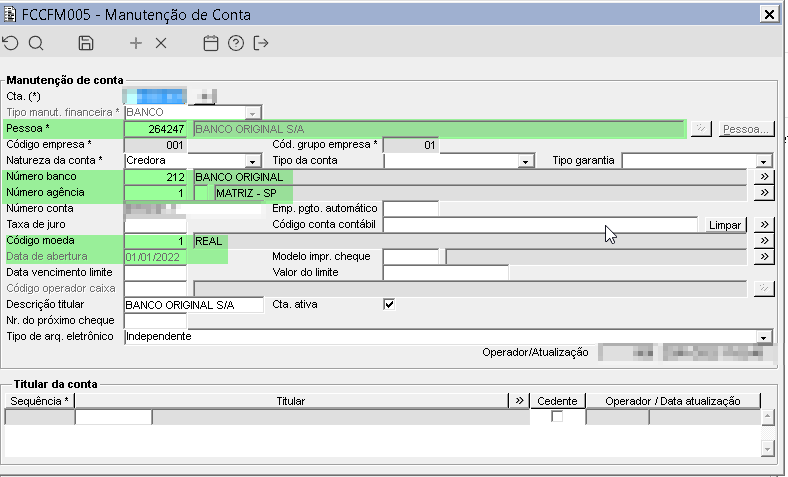The width and height of the screenshot is (788, 477).
Task: Click the Pessoa... button
Action: tap(746, 129)
